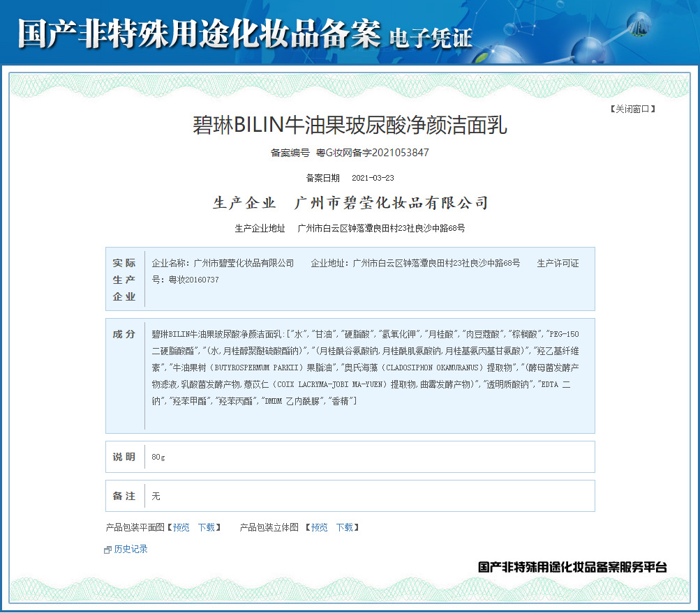Download the 产品包装平面图 file
The width and height of the screenshot is (700, 613).
tap(207, 527)
